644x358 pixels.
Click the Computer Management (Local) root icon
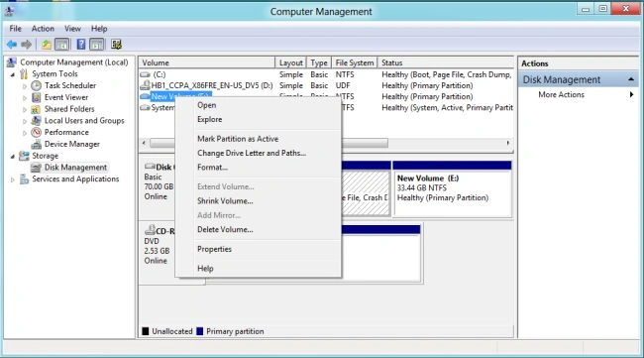point(12,62)
